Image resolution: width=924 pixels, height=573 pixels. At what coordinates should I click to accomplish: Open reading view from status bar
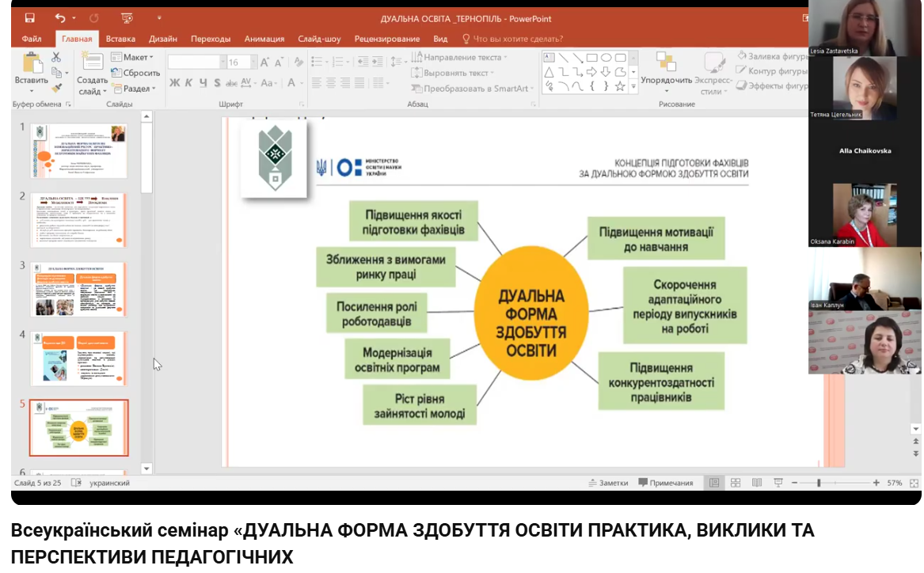click(x=757, y=483)
